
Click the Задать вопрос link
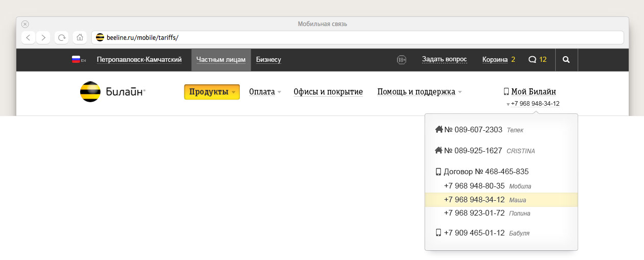(444, 59)
